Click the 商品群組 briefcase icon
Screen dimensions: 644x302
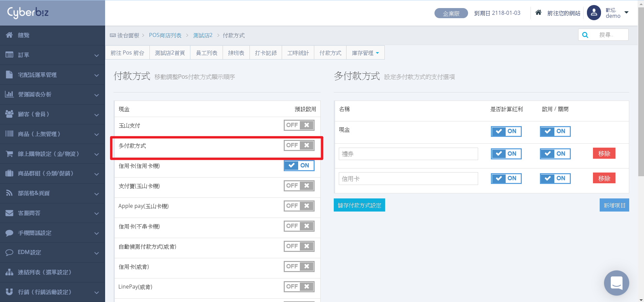coord(9,173)
